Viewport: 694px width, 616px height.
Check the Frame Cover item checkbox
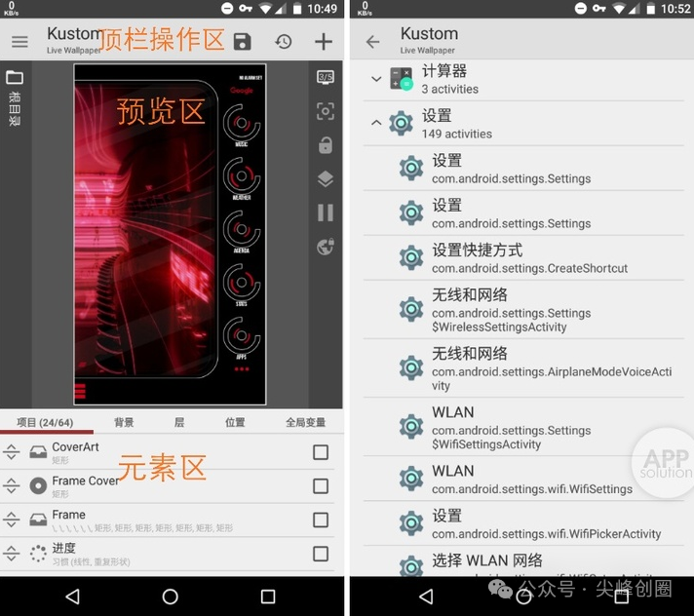[321, 486]
